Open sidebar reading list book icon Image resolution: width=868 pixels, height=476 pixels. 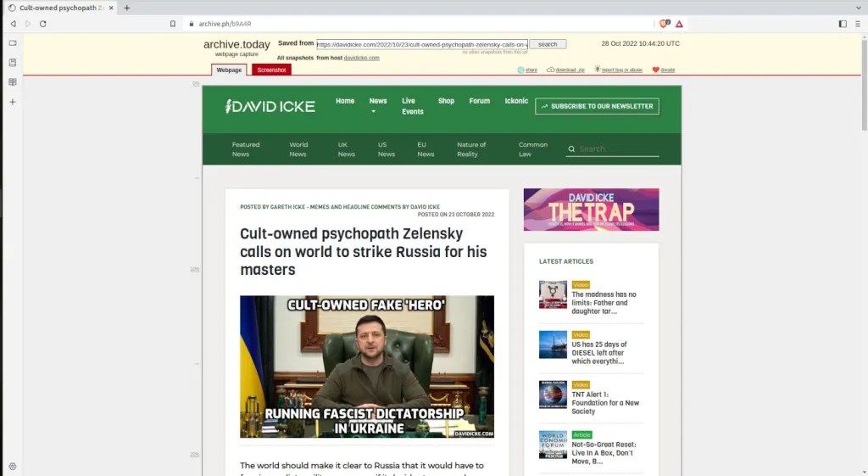(13, 82)
